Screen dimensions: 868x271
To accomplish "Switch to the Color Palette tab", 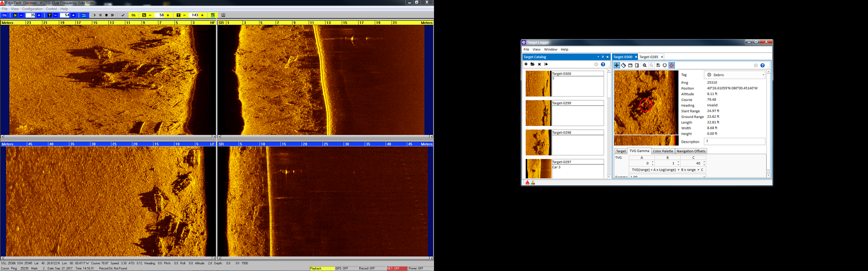I will tap(663, 151).
